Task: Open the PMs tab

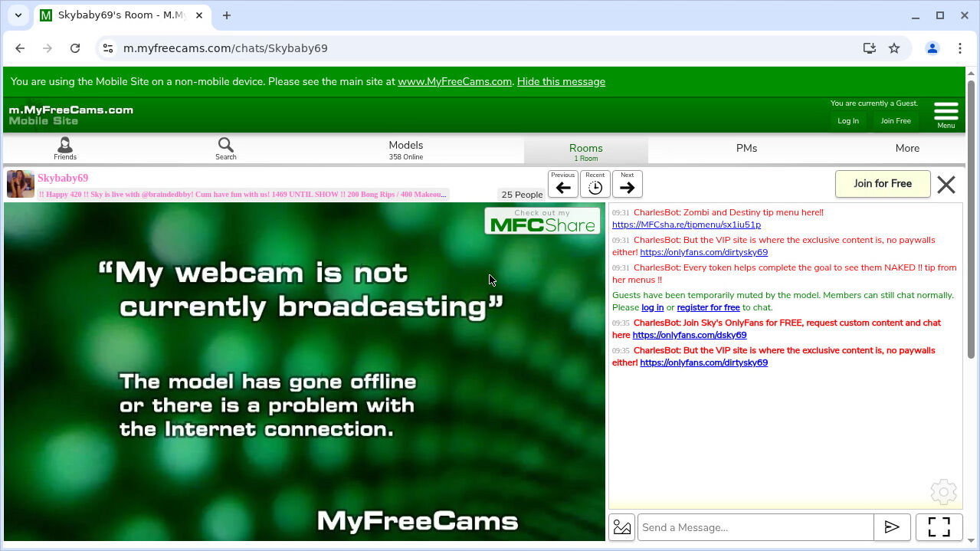Action: point(746,149)
